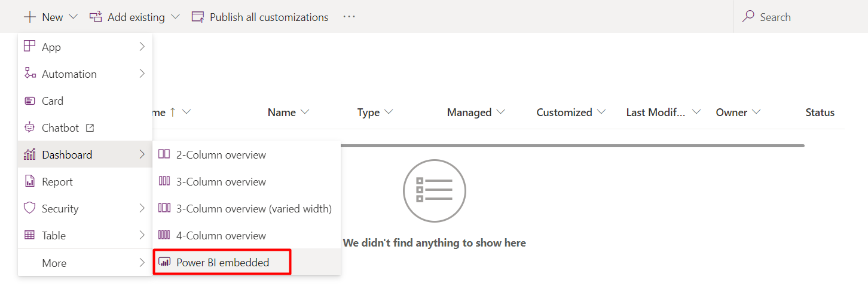Select 3-Column overview dashboard

(x=246, y=181)
